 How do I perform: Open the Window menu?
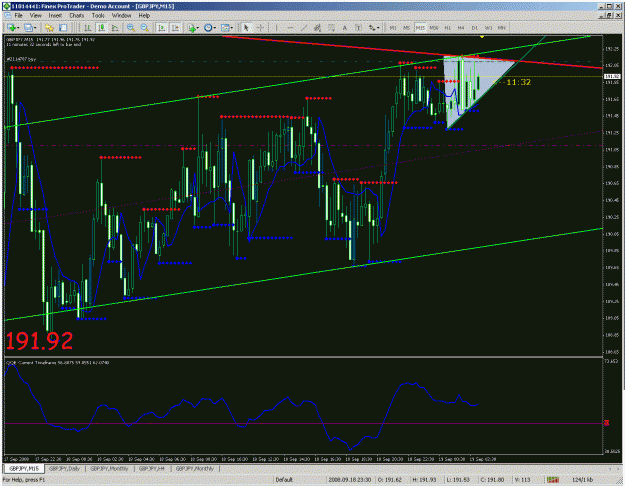tap(121, 16)
